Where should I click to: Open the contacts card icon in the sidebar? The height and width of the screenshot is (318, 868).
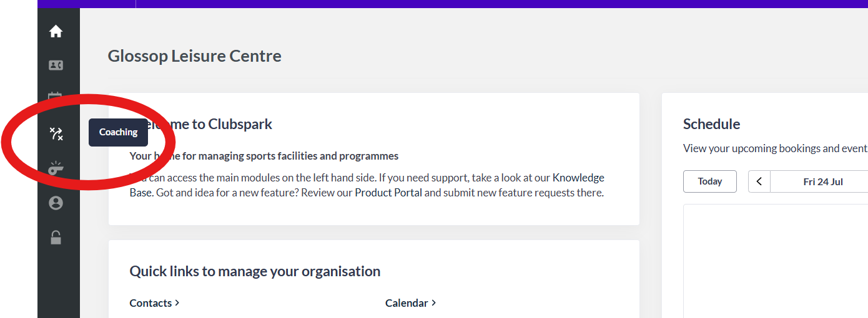56,65
